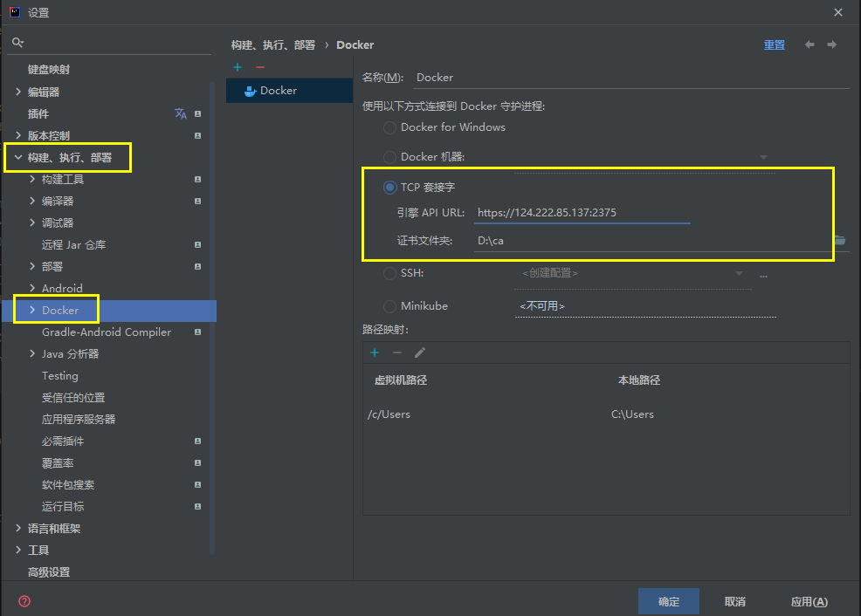Expand 调试器 tree node

pyautogui.click(x=31, y=222)
